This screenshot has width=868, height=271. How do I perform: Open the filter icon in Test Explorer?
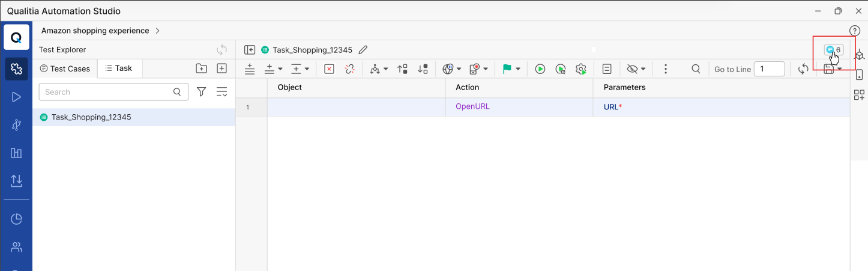click(x=202, y=92)
